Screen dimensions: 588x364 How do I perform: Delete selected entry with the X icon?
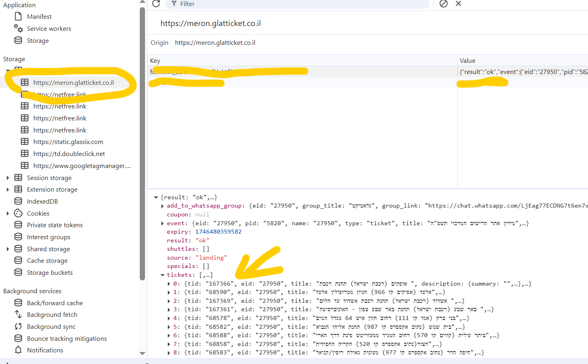click(x=459, y=4)
